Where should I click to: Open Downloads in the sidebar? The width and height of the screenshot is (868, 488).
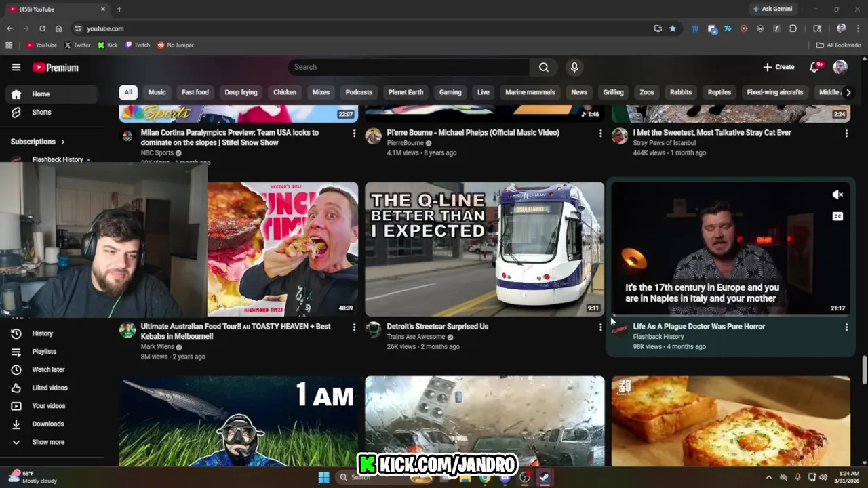point(52,424)
